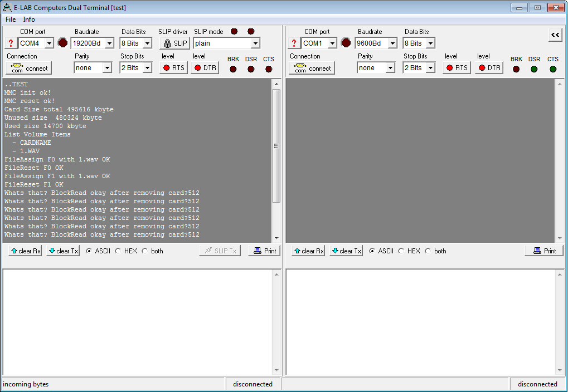Click the left BRK indicator LED
The width and height of the screenshot is (568, 392).
click(x=234, y=69)
